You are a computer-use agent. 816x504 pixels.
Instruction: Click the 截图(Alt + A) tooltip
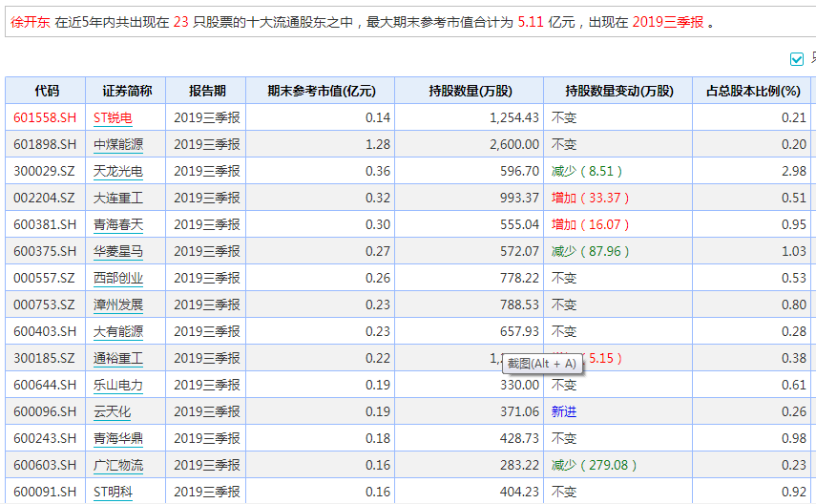pyautogui.click(x=542, y=364)
